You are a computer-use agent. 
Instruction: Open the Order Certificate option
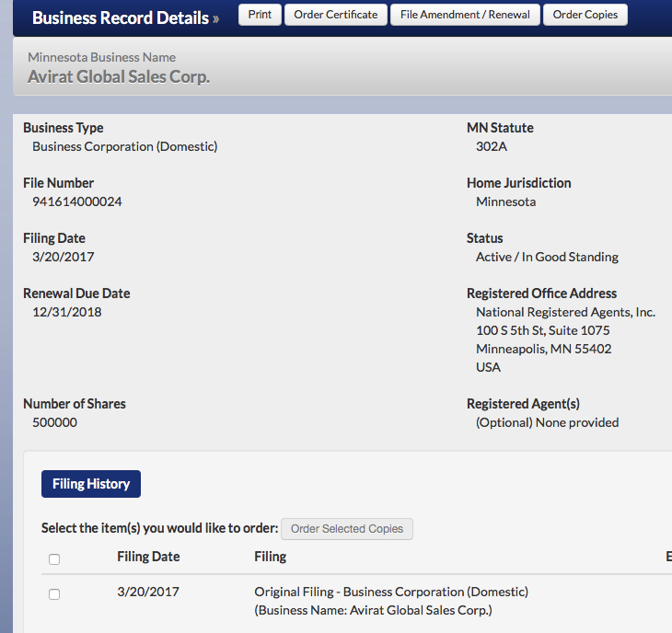(335, 15)
